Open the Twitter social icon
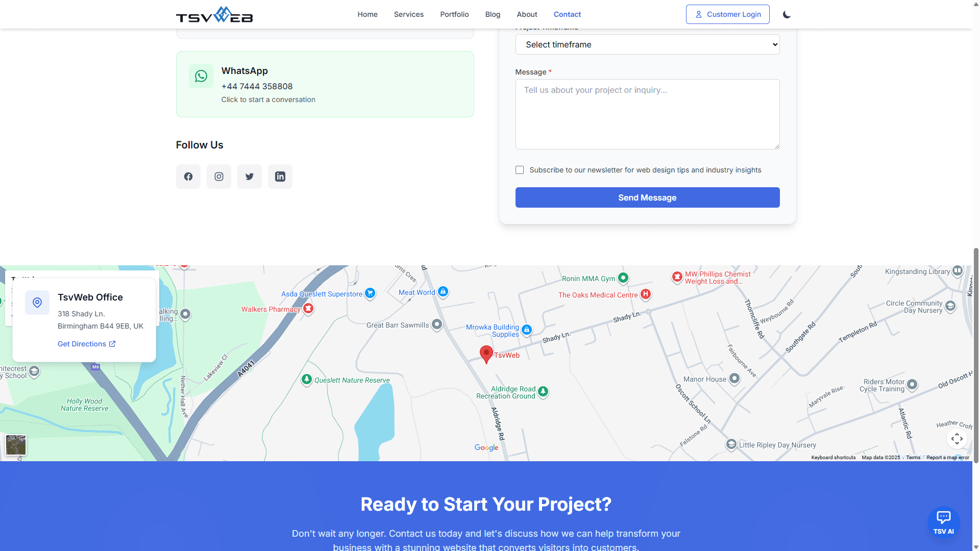This screenshot has width=980, height=551. pyautogui.click(x=250, y=177)
